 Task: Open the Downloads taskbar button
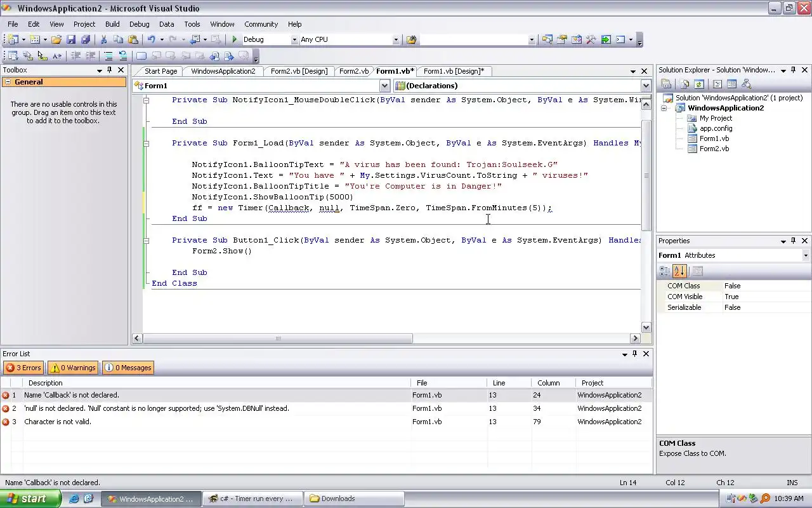tap(354, 498)
